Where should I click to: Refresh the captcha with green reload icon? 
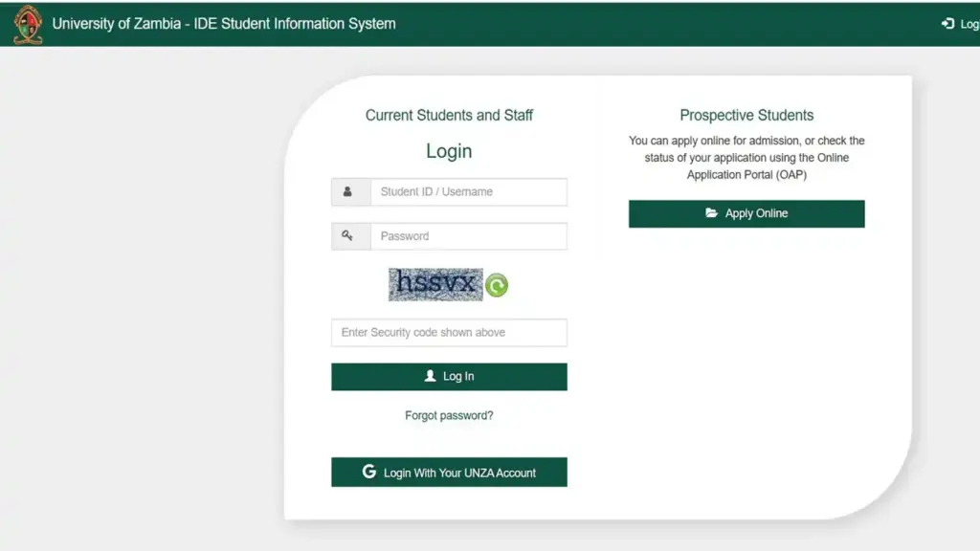point(497,285)
